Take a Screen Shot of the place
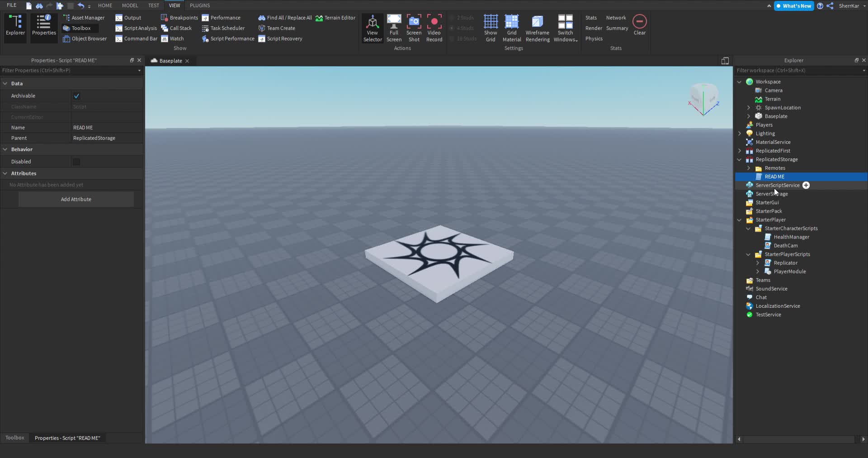Image resolution: width=868 pixels, height=458 pixels. tap(414, 27)
